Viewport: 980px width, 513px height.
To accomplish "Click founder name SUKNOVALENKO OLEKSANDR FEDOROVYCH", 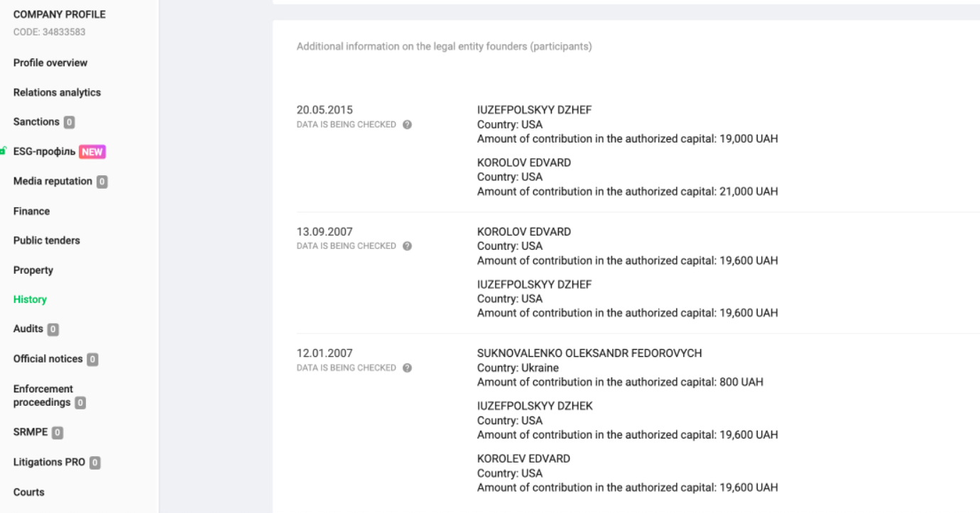I will pyautogui.click(x=589, y=353).
